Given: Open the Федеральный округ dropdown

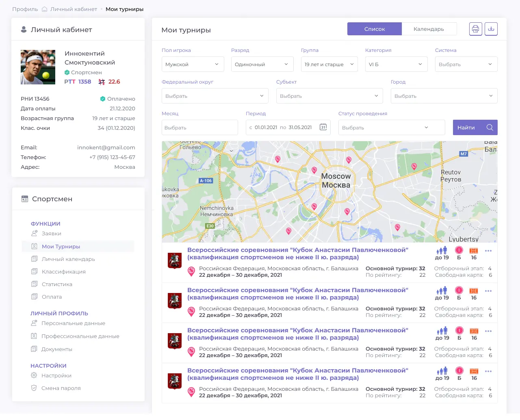Looking at the screenshot, I should (x=215, y=96).
